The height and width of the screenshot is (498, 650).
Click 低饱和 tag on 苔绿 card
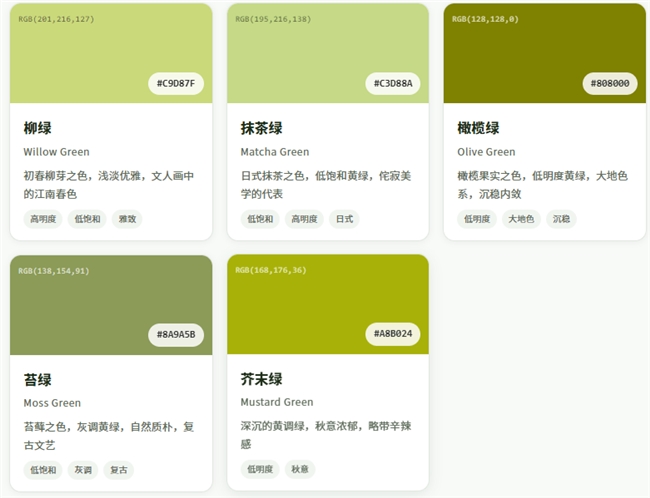(43, 470)
